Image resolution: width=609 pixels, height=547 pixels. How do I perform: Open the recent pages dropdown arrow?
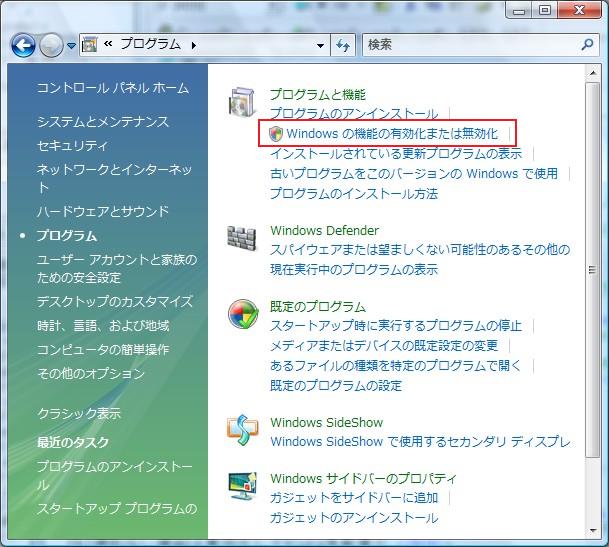tap(71, 45)
